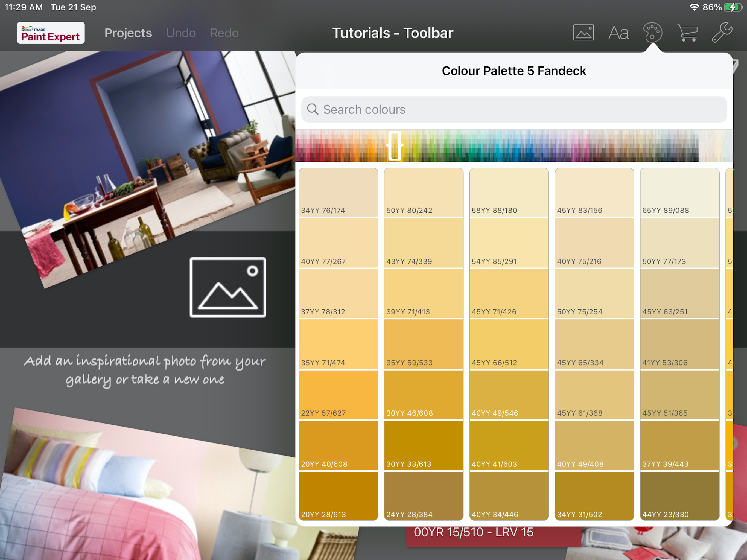
Task: Choose swatch 45YY 51/365
Action: click(679, 395)
